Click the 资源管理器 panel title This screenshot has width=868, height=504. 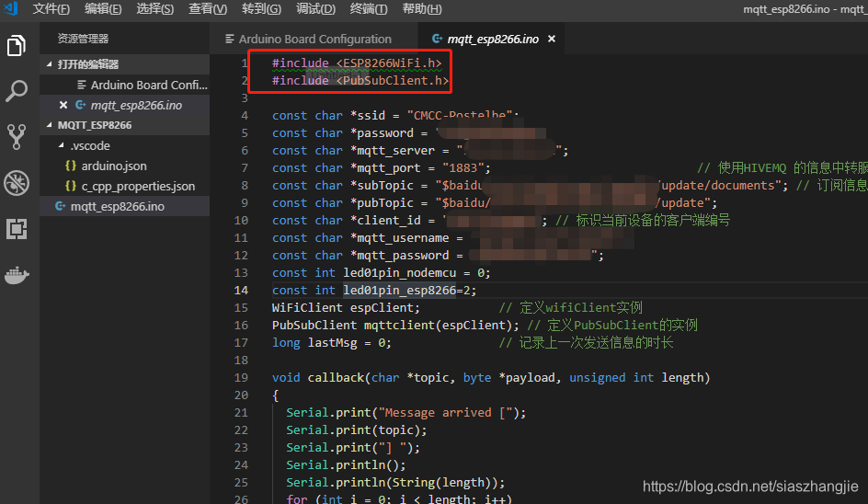tap(83, 39)
